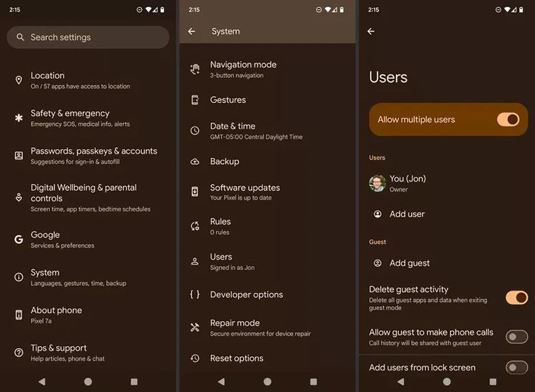The image size is (535, 392).
Task: Tap the Safety & emergency asterisk icon
Action: click(x=18, y=118)
